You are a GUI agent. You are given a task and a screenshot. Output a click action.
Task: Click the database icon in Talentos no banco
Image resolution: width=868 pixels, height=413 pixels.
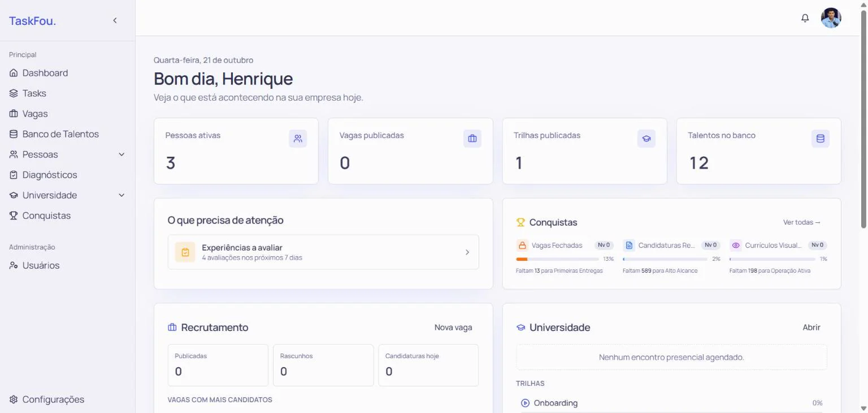(821, 139)
